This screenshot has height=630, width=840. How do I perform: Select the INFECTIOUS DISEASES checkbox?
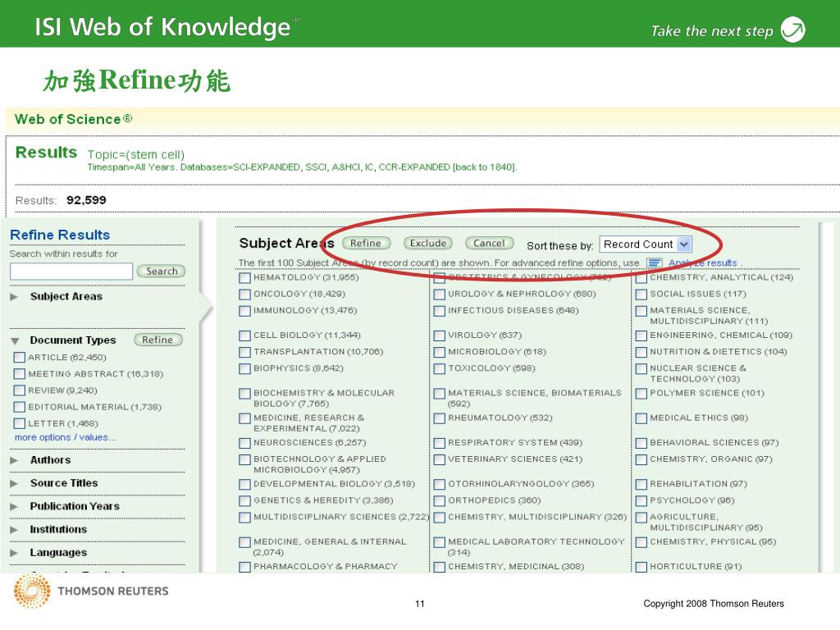(x=440, y=311)
